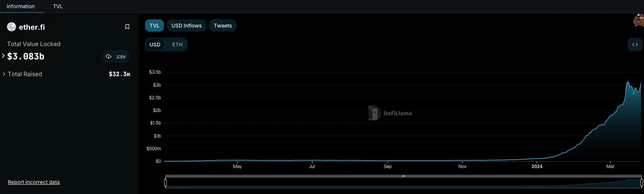Click the Report incorrect data link

34,182
